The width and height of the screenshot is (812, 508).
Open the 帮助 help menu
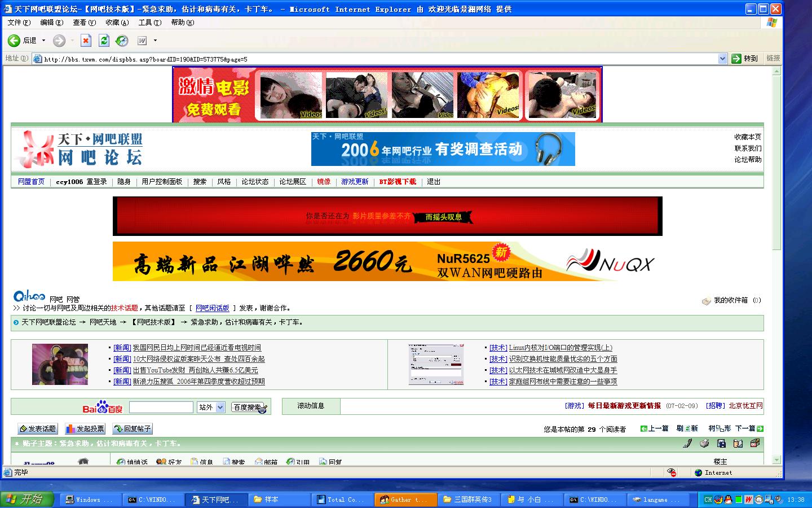tap(183, 23)
